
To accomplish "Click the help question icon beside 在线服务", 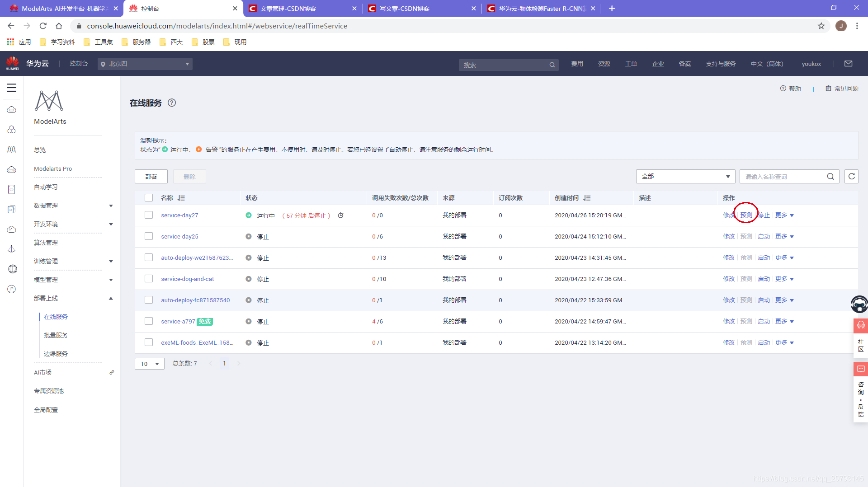I will (172, 103).
